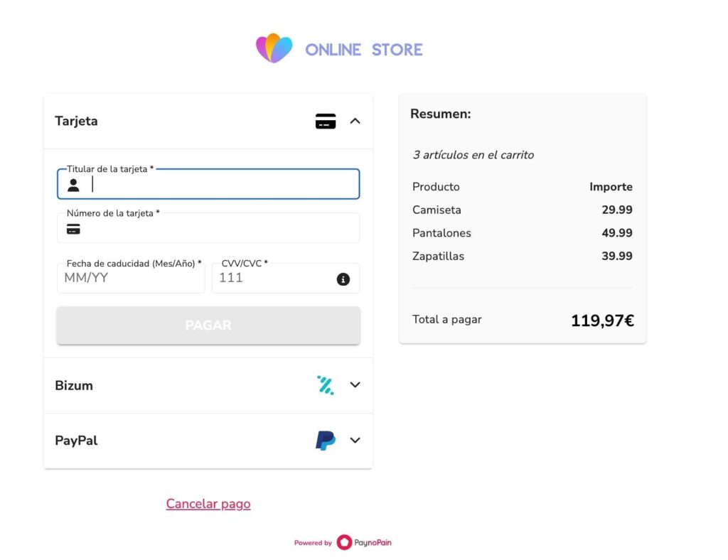Select the PayPal payment method label
Image resolution: width=728 pixels, height=560 pixels.
point(76,441)
